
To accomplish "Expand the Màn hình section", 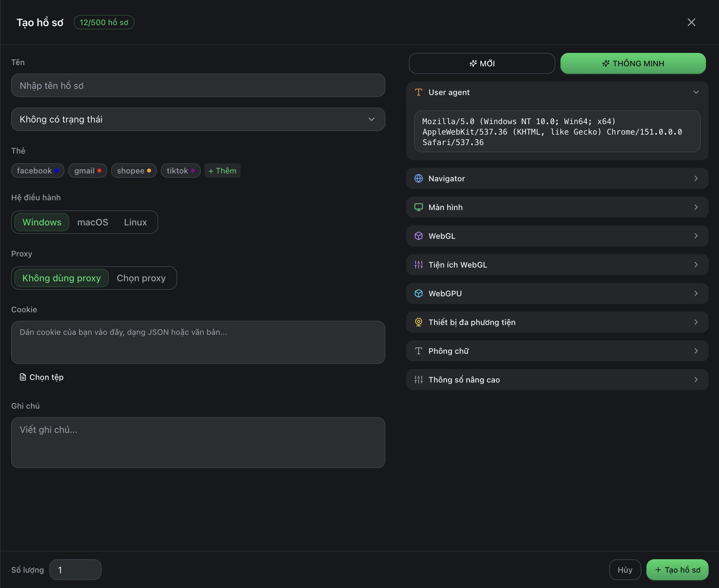I will 557,207.
